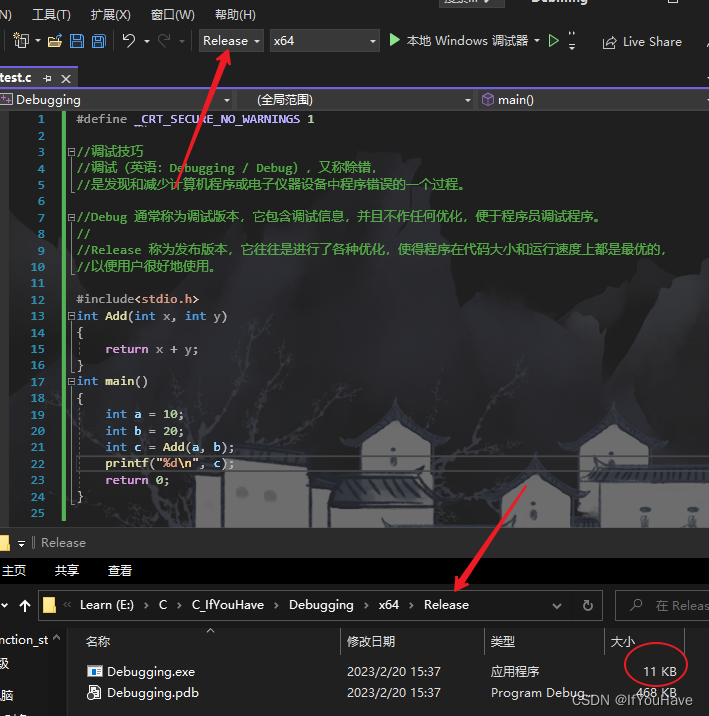
Task: Open the 工具(T) menu
Action: (51, 15)
